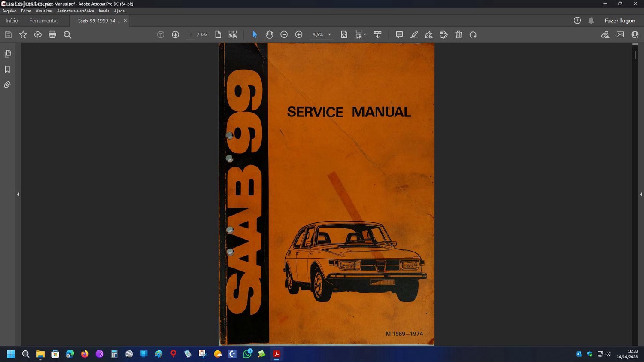Open the zoom level dropdown arrow

tap(329, 35)
